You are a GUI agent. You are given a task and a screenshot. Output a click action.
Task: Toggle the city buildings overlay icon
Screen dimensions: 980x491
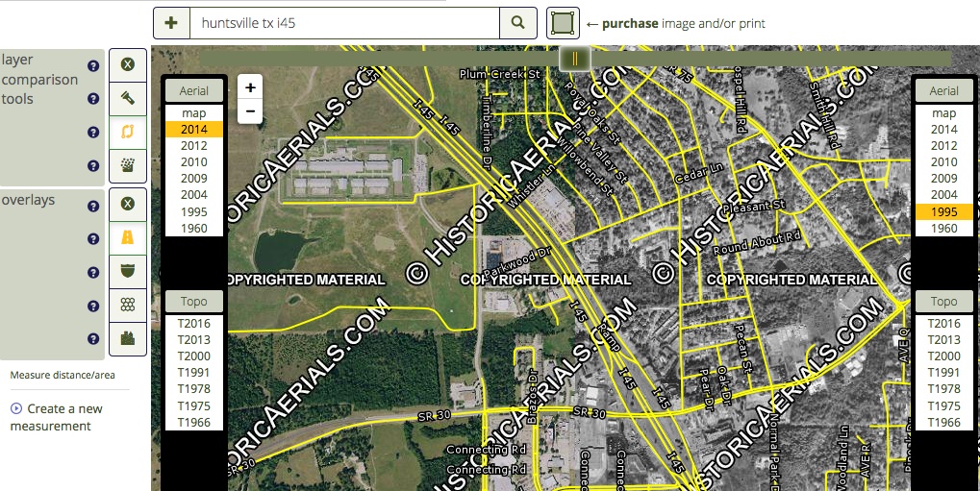[x=128, y=338]
